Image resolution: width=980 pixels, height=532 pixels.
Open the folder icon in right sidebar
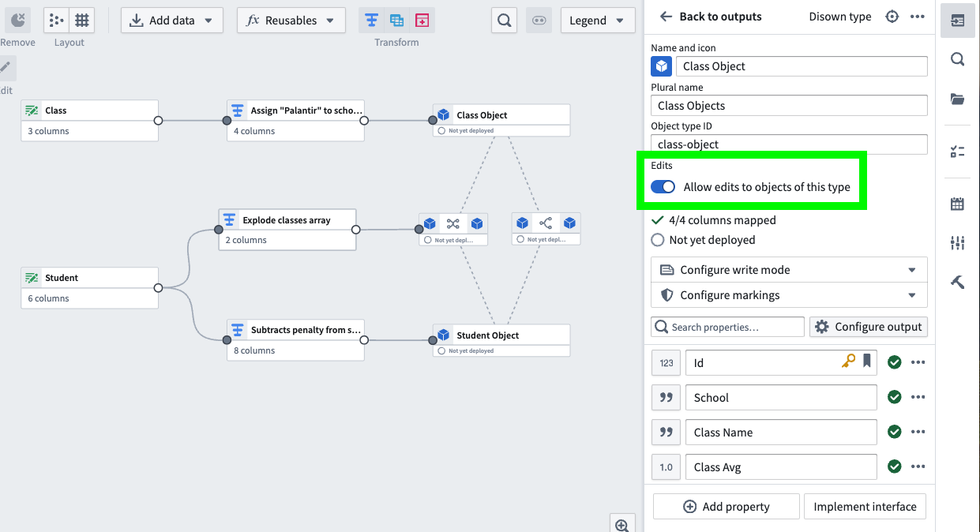click(957, 99)
